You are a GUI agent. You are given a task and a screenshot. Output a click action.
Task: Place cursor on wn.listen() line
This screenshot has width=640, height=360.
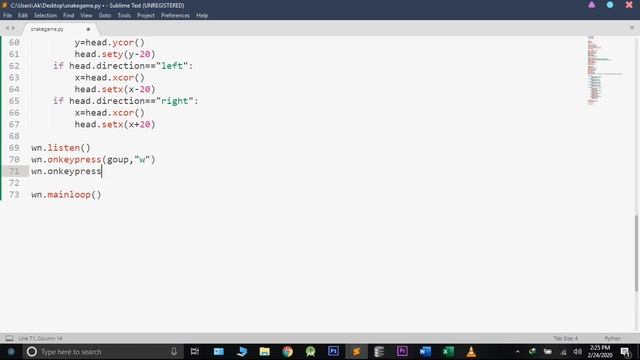point(61,148)
